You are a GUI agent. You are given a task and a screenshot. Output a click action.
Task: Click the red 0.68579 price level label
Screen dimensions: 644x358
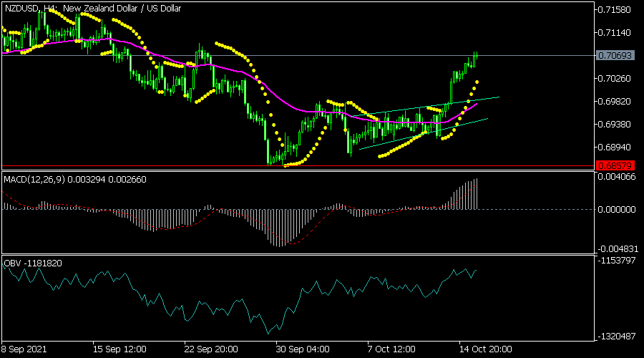[x=613, y=166]
